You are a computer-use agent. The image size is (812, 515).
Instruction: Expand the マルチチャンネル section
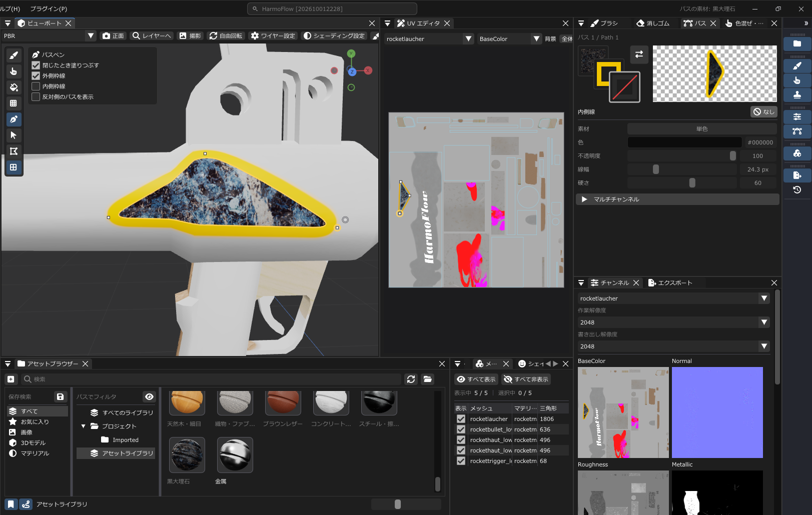click(677, 199)
